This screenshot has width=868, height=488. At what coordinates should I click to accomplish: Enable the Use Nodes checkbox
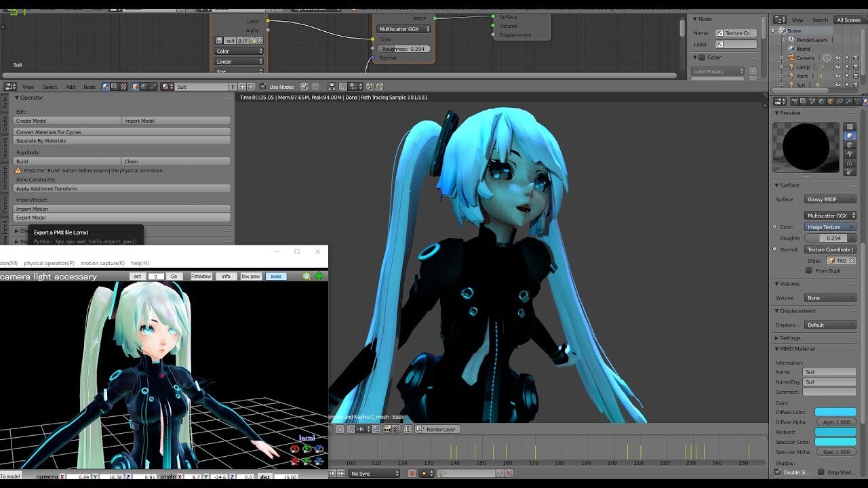[x=263, y=87]
